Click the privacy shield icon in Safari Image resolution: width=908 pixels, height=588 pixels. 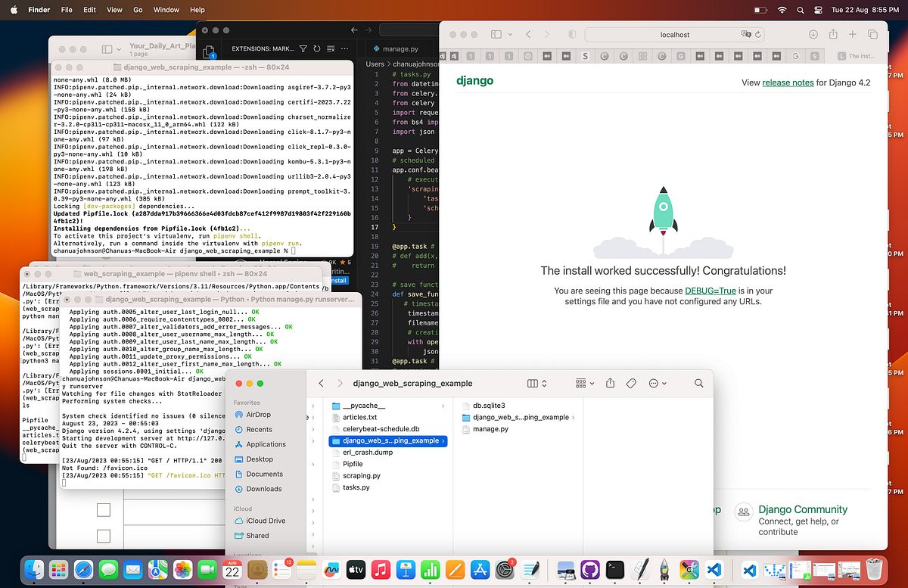pyautogui.click(x=572, y=34)
